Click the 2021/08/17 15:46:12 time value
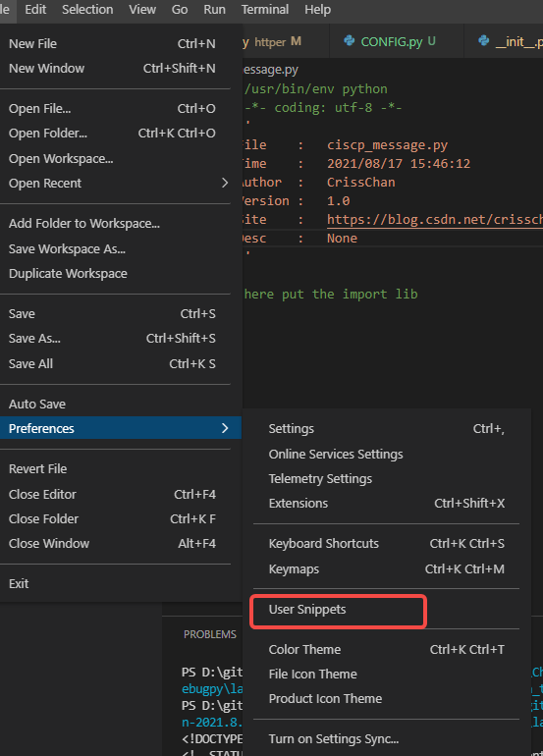This screenshot has width=543, height=756. (x=399, y=164)
